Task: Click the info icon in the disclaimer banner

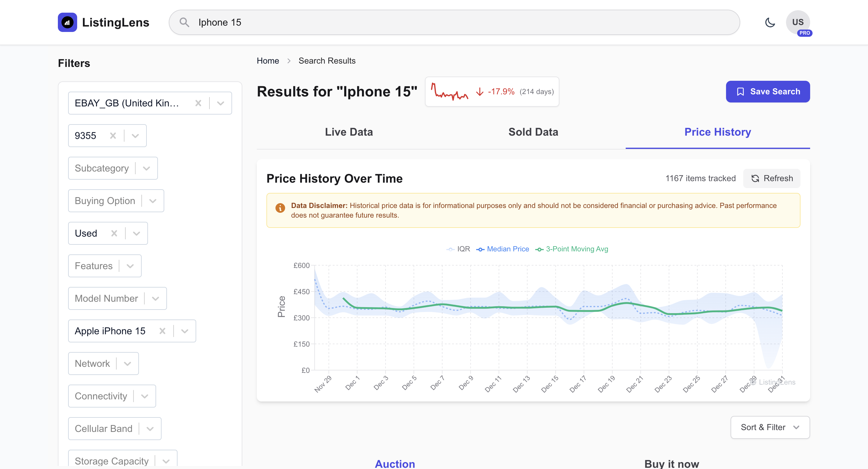Action: click(x=280, y=208)
